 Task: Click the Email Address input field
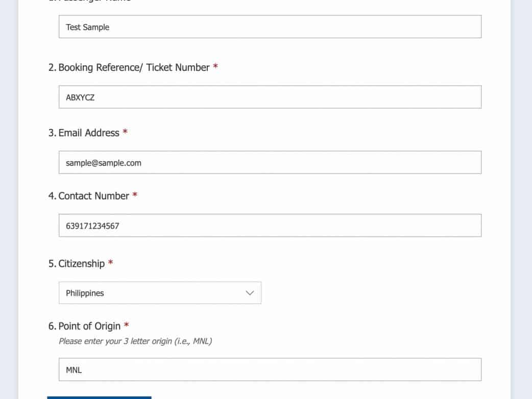(x=270, y=163)
